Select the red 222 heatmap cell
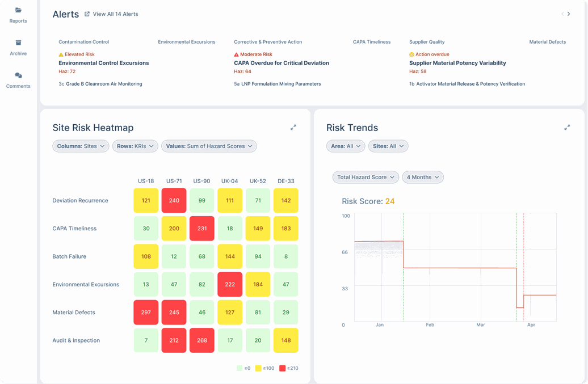The width and height of the screenshot is (588, 384). pos(230,284)
